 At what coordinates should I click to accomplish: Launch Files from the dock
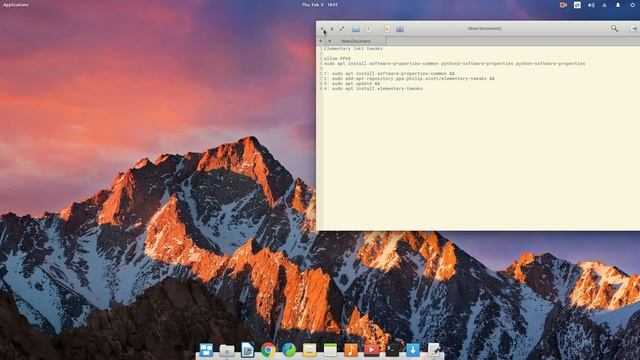pos(227,350)
